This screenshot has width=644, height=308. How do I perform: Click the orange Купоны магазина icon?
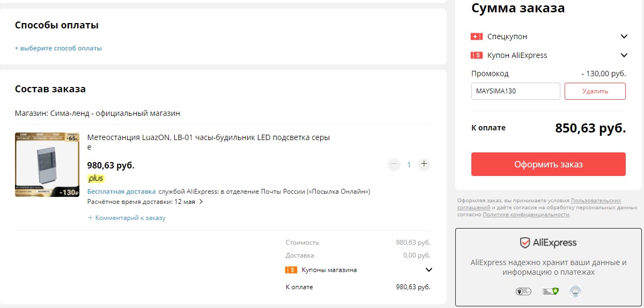(291, 270)
